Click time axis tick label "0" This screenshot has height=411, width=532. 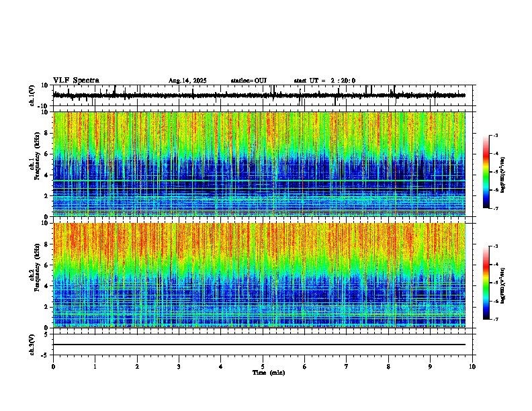[x=53, y=367]
